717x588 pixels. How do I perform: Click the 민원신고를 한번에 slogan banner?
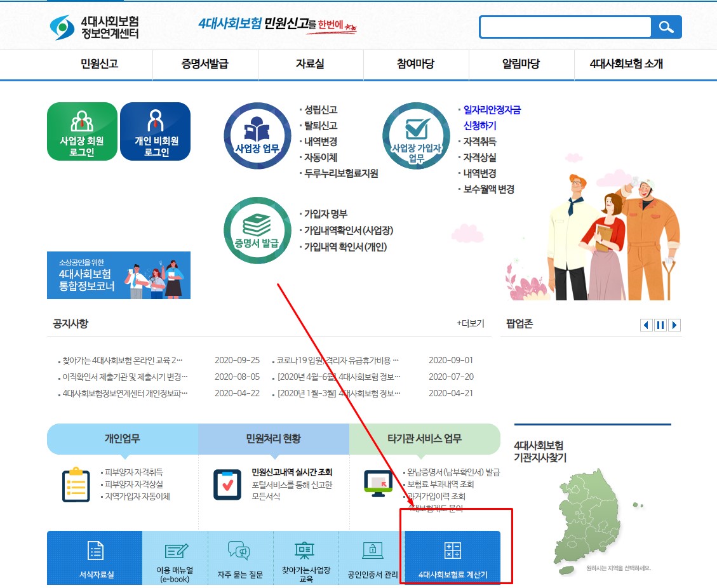click(x=277, y=25)
